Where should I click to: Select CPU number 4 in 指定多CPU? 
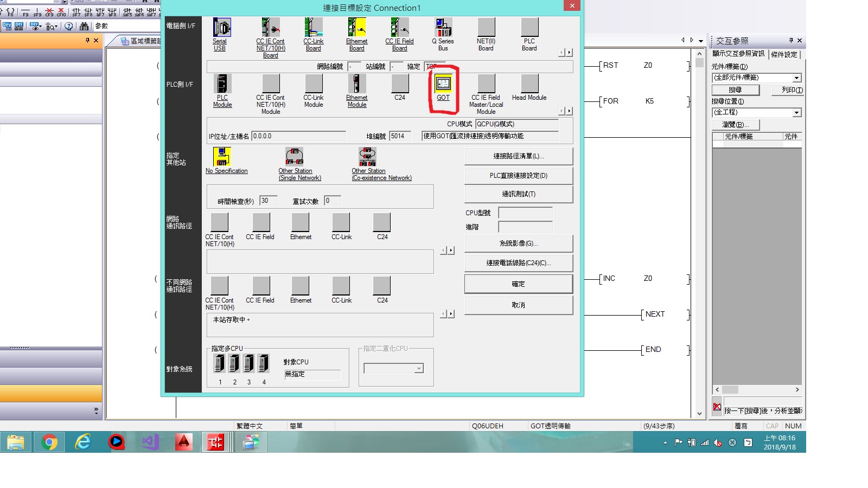(x=264, y=363)
